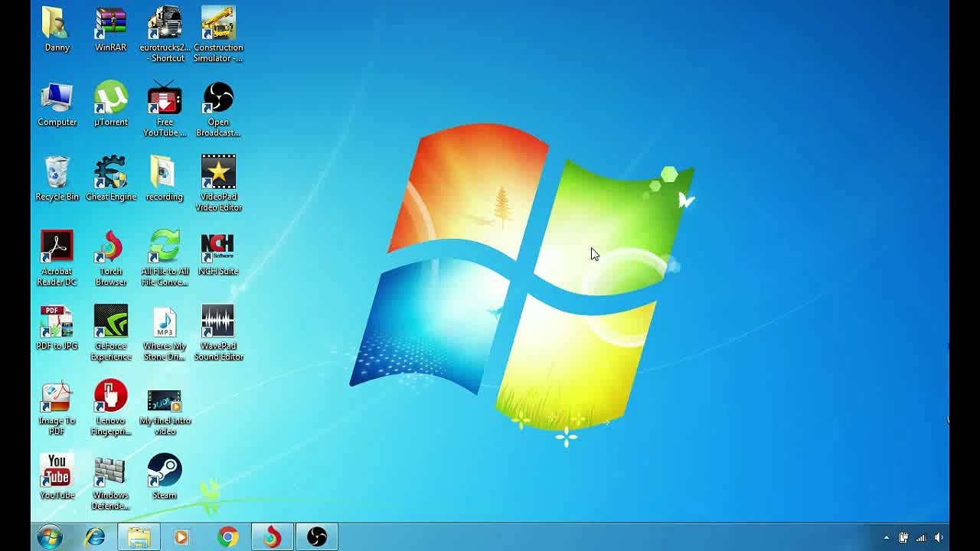Switch to OBS on the taskbar
This screenshot has height=551, width=980.
317,537
